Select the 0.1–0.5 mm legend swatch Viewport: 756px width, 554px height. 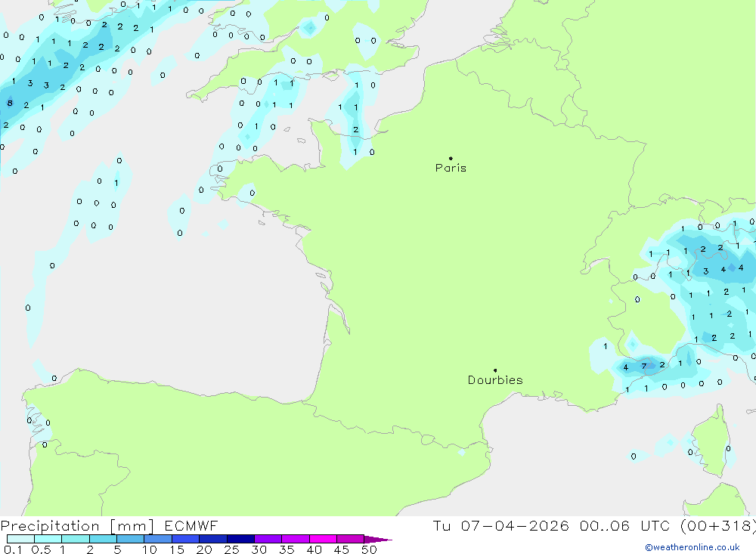20,539
